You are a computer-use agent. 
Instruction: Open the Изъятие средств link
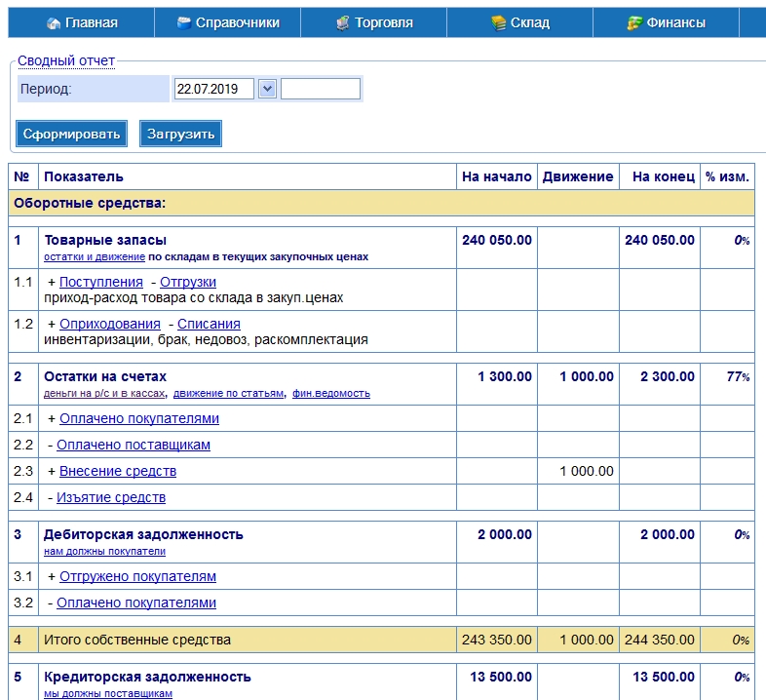click(111, 497)
